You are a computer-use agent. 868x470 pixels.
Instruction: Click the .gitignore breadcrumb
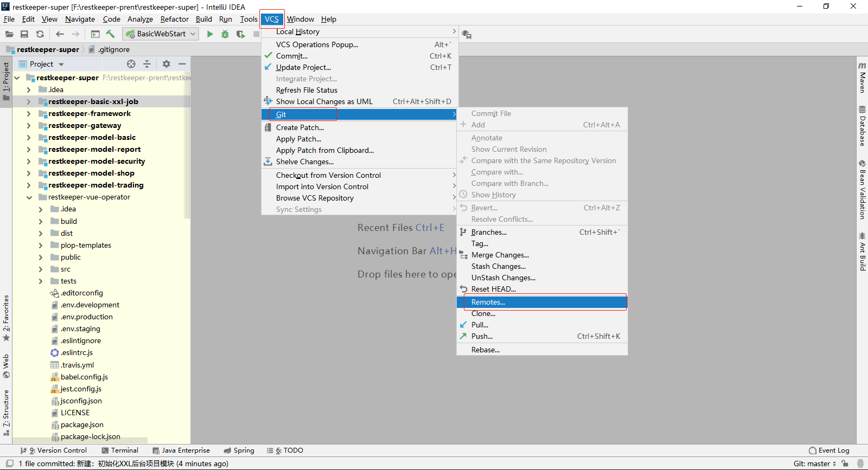click(109, 49)
